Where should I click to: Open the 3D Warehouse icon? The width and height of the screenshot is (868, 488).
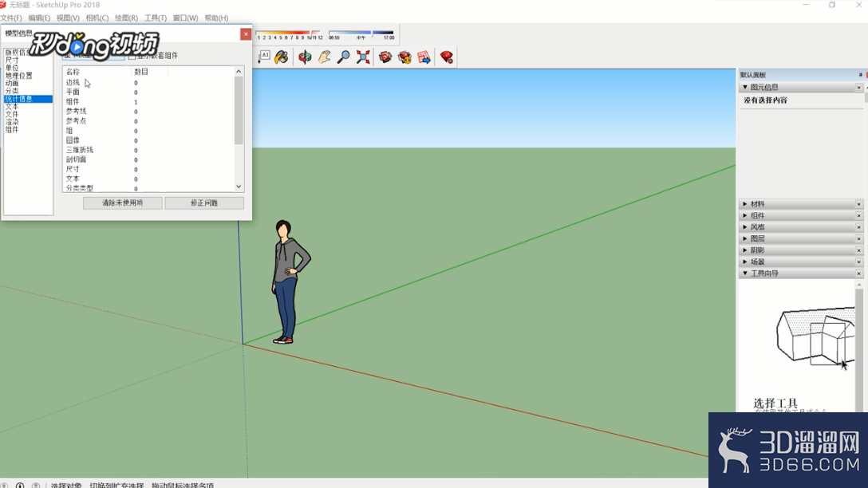pyautogui.click(x=385, y=57)
